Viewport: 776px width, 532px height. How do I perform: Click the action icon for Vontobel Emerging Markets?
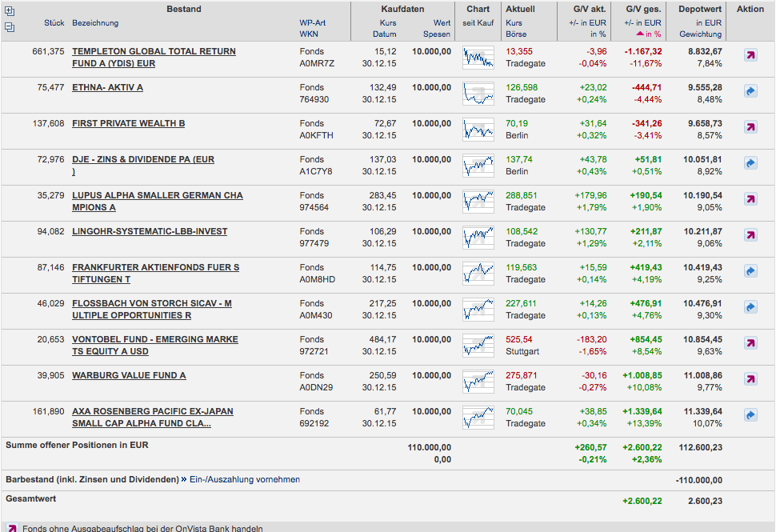750,344
